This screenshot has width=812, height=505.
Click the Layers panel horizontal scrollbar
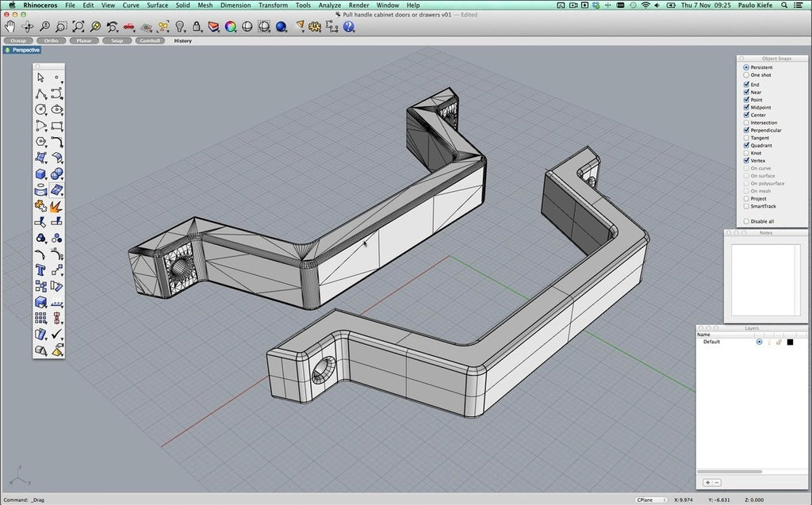pos(730,472)
